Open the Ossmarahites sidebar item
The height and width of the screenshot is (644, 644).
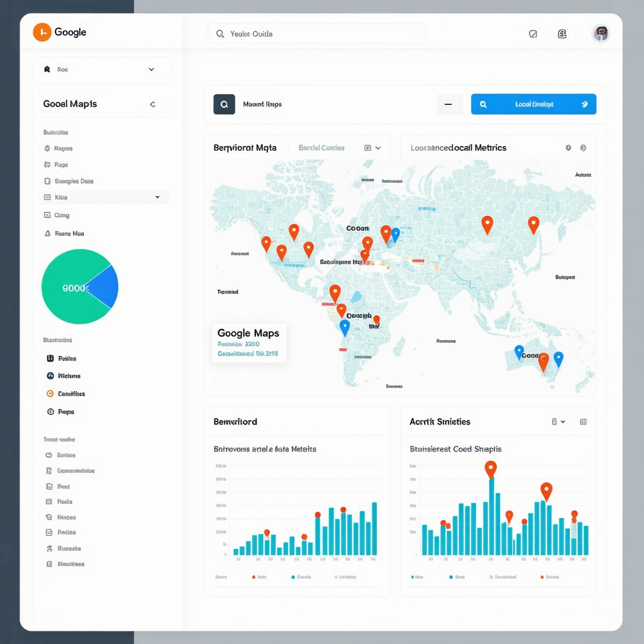coord(75,470)
